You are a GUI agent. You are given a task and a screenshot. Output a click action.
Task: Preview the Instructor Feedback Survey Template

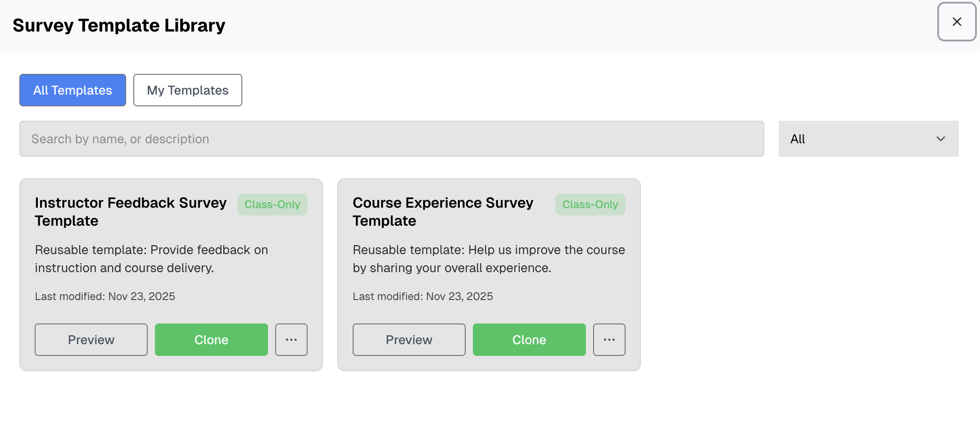91,340
